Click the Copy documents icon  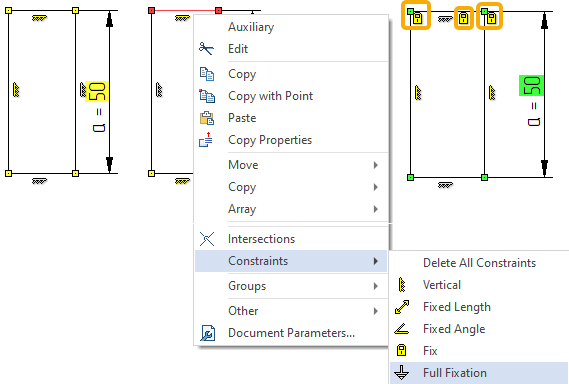tap(207, 74)
